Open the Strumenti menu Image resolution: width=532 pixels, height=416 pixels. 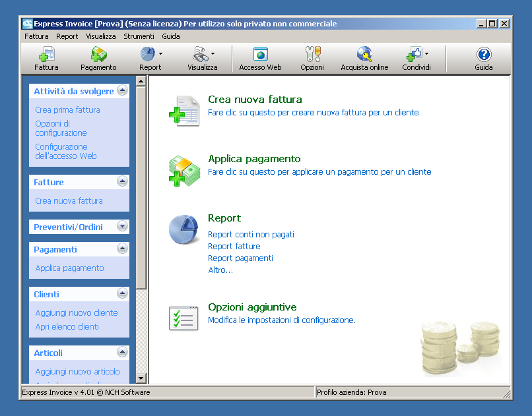click(139, 36)
